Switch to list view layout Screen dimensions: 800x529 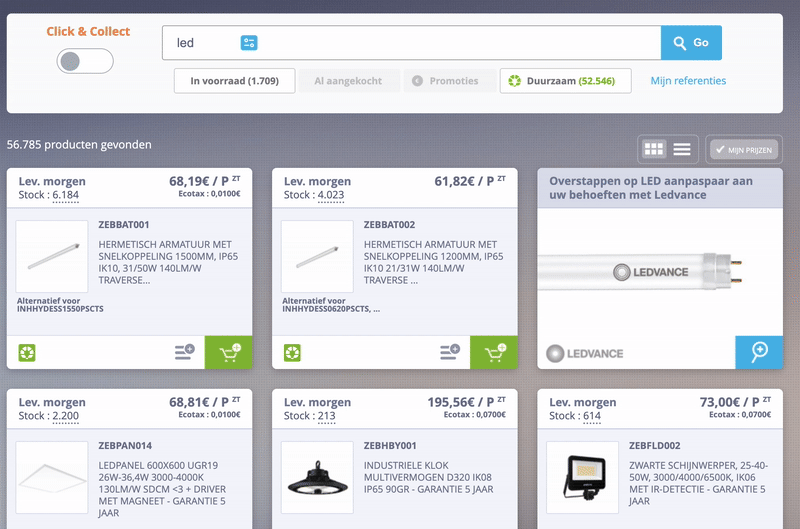(682, 149)
